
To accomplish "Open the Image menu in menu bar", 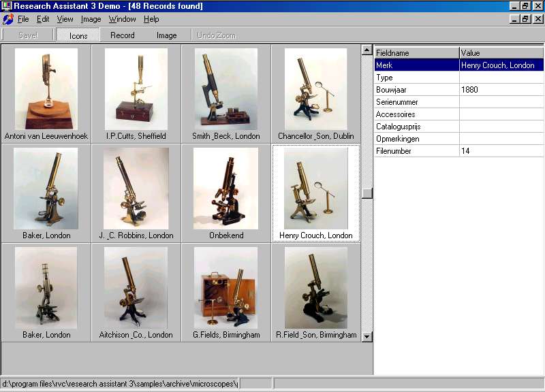I will coord(91,19).
